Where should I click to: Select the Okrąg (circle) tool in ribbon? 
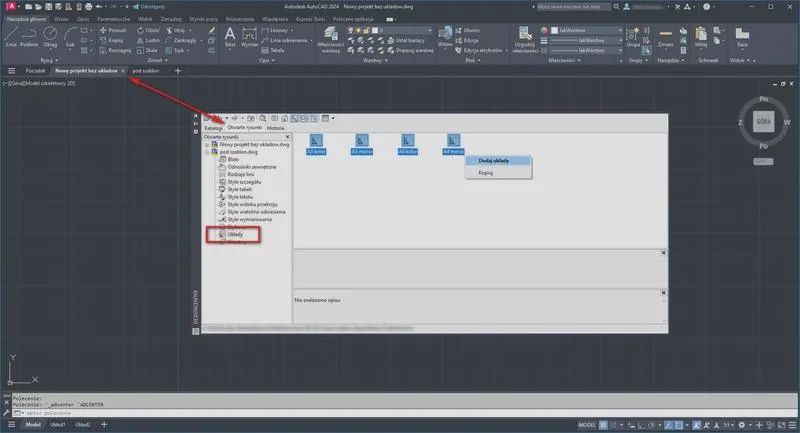(50, 37)
